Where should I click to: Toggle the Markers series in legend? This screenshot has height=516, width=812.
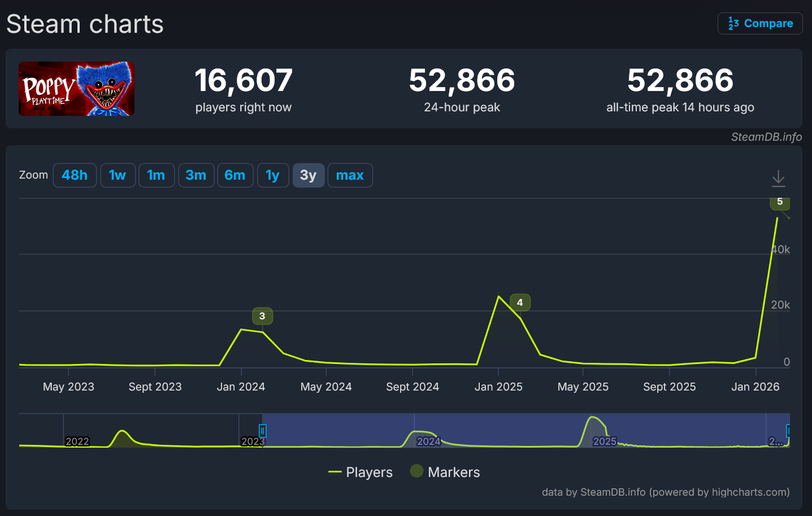click(445, 472)
